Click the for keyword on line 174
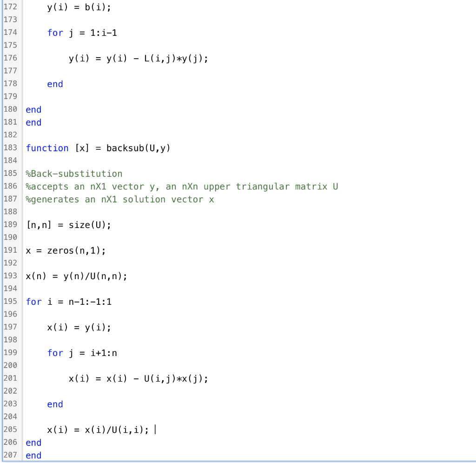The width and height of the screenshot is (476, 463). click(55, 33)
